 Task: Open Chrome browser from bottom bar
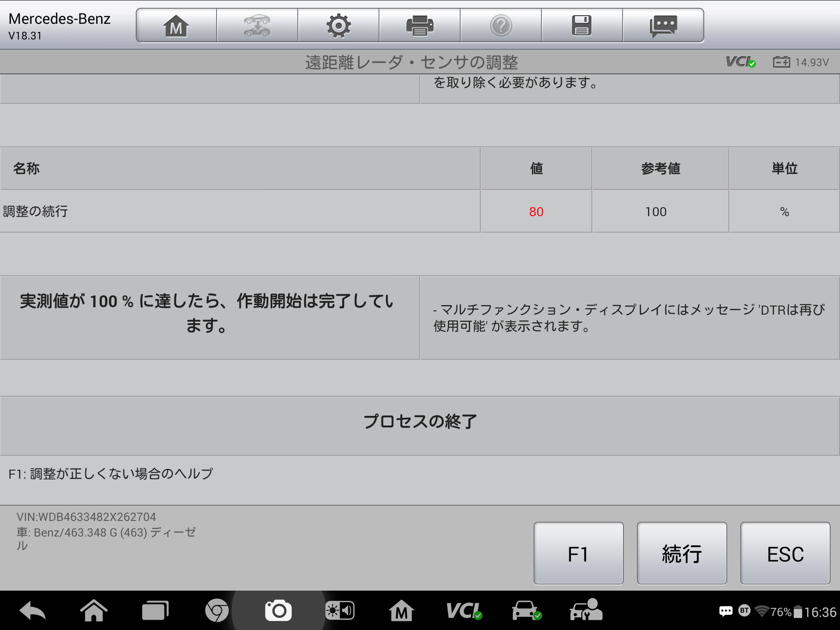217,611
